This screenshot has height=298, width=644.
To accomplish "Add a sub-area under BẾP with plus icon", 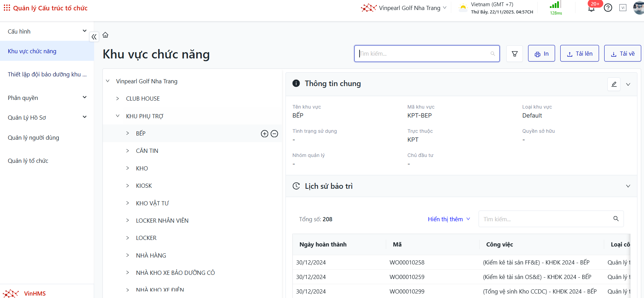I will click(264, 134).
